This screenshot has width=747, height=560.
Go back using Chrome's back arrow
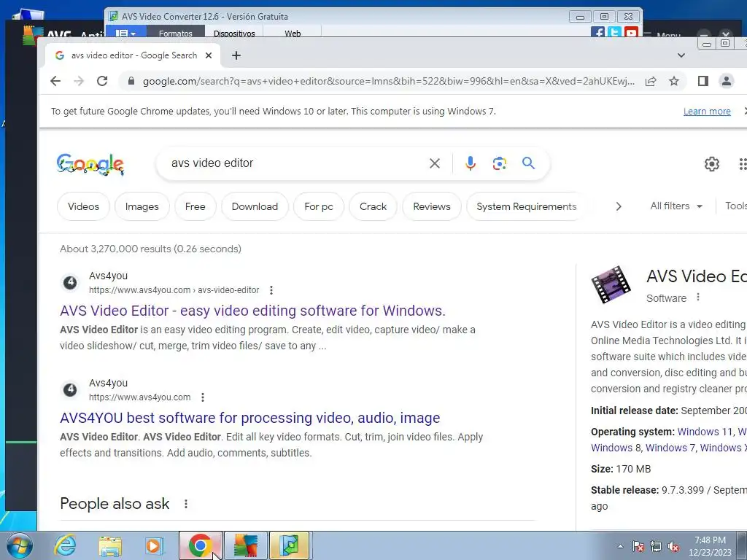(55, 81)
